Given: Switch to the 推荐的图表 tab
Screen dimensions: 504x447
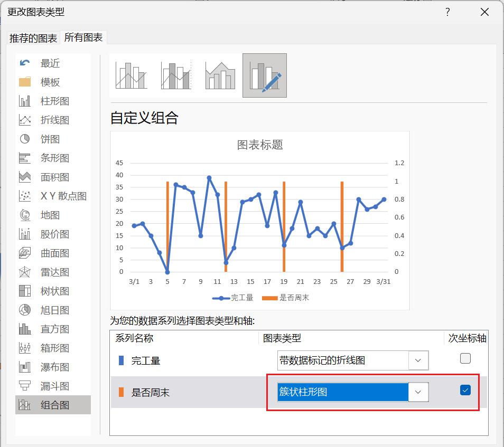Looking at the screenshot, I should click(33, 38).
